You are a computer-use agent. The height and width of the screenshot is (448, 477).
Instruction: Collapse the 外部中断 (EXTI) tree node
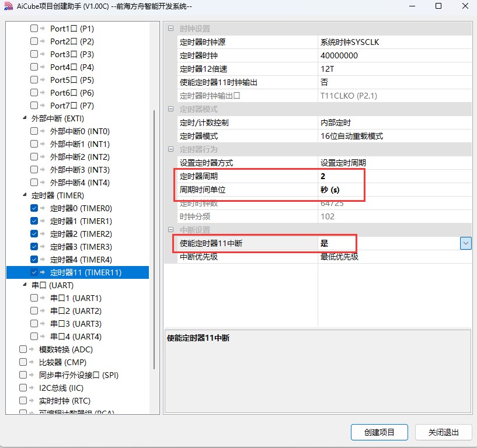(x=25, y=118)
